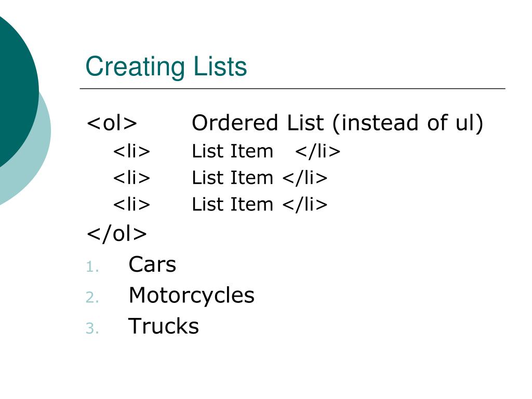Select the "Cars" list entry
532x399 pixels.
152,265
